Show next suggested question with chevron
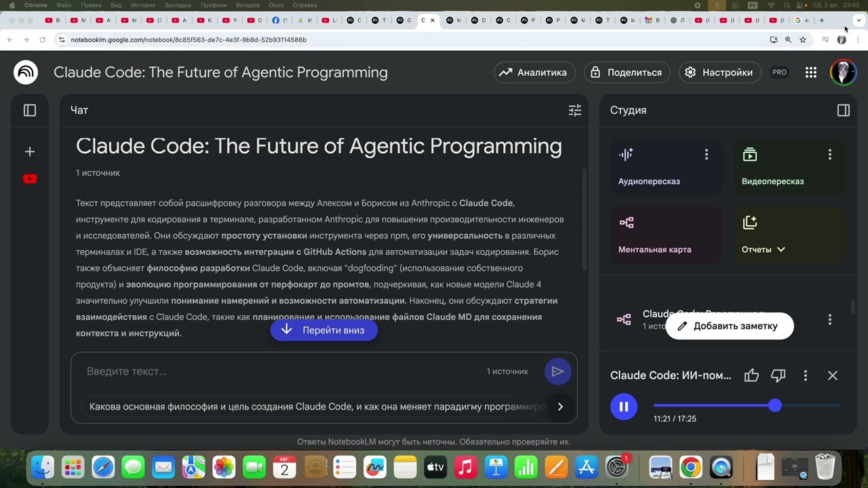Viewport: 868px width, 488px height. tap(560, 407)
